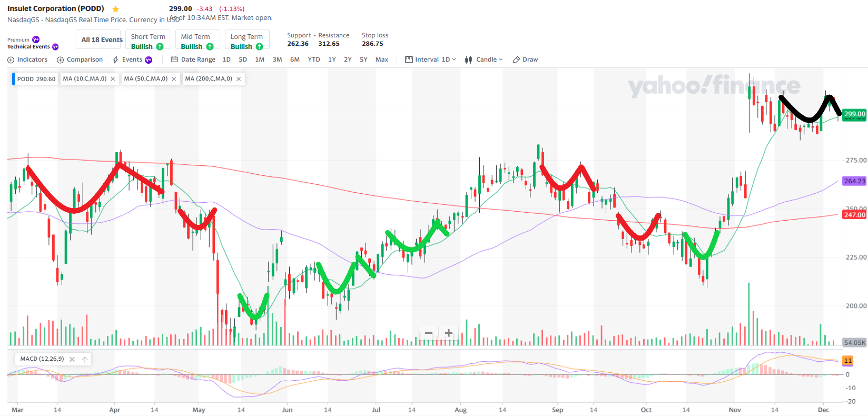Click the green 299.00 price axis tag
The width and height of the screenshot is (868, 416).
854,114
